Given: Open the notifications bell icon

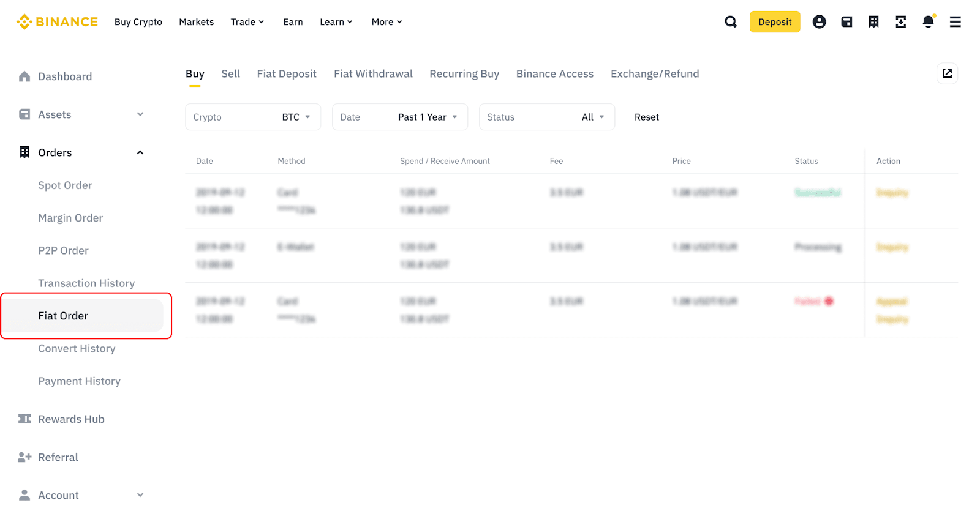Looking at the screenshot, I should click(928, 22).
